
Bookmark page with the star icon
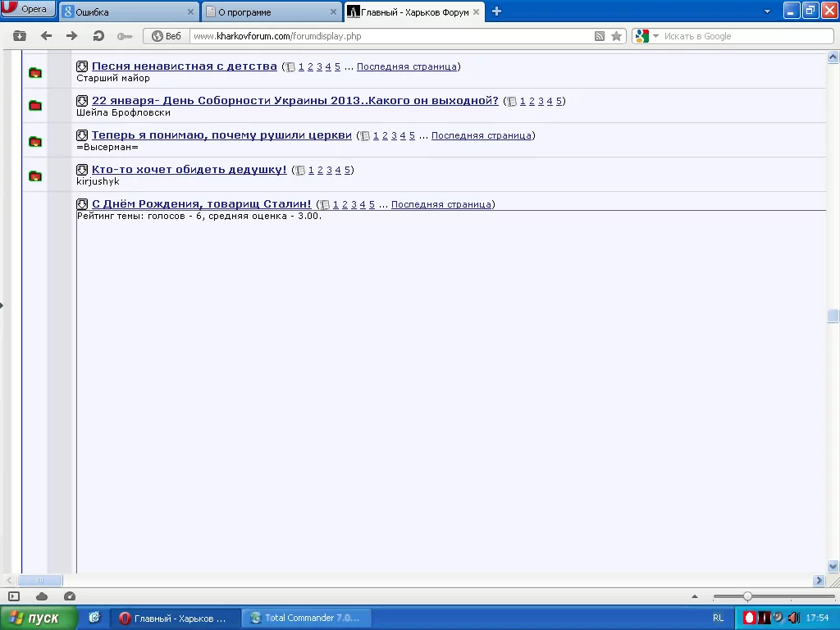point(617,36)
